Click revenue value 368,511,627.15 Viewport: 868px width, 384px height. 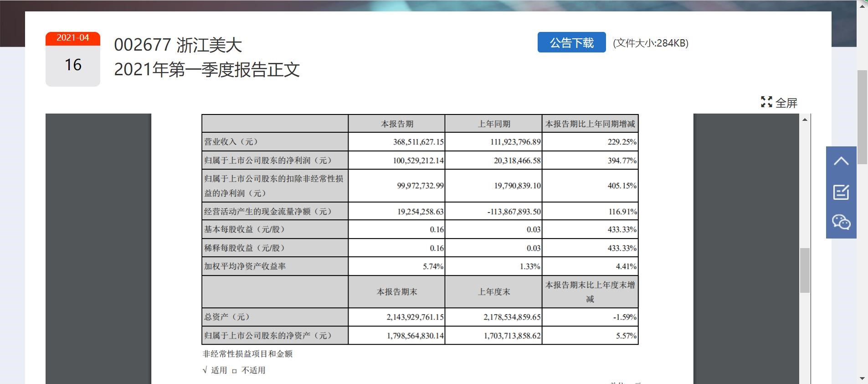tap(418, 142)
